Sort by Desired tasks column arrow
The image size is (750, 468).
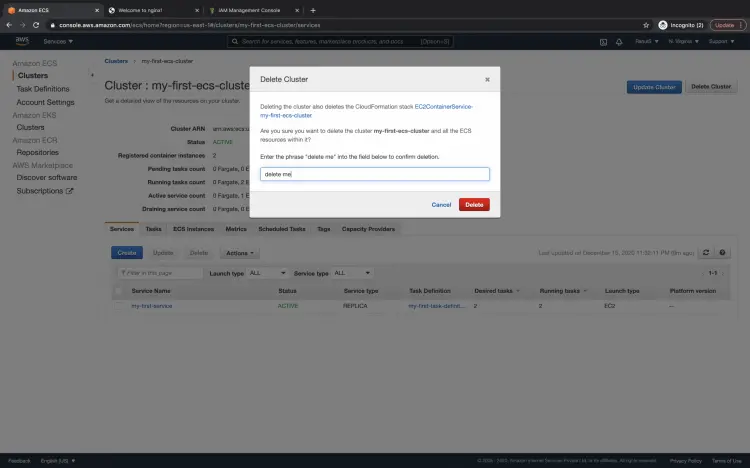pyautogui.click(x=518, y=291)
